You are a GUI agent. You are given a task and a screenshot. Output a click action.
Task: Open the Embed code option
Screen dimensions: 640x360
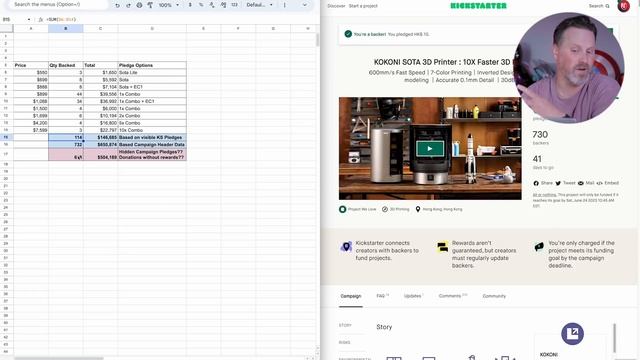[608, 183]
